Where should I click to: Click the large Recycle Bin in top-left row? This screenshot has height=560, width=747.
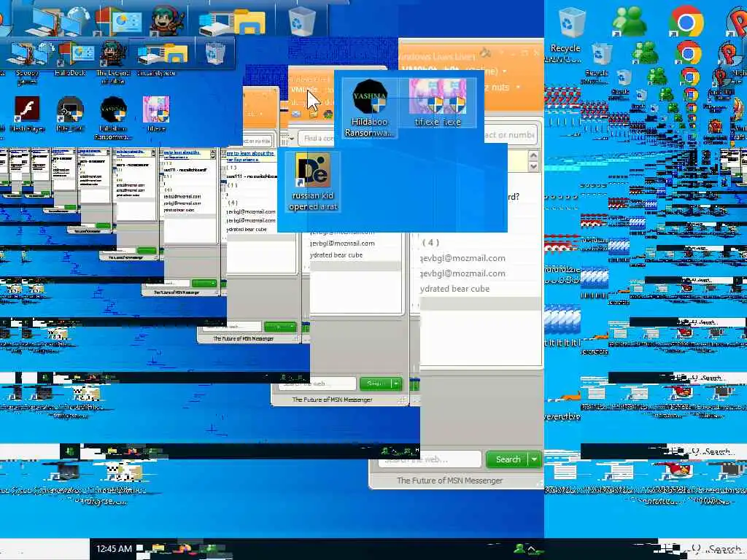[x=302, y=21]
